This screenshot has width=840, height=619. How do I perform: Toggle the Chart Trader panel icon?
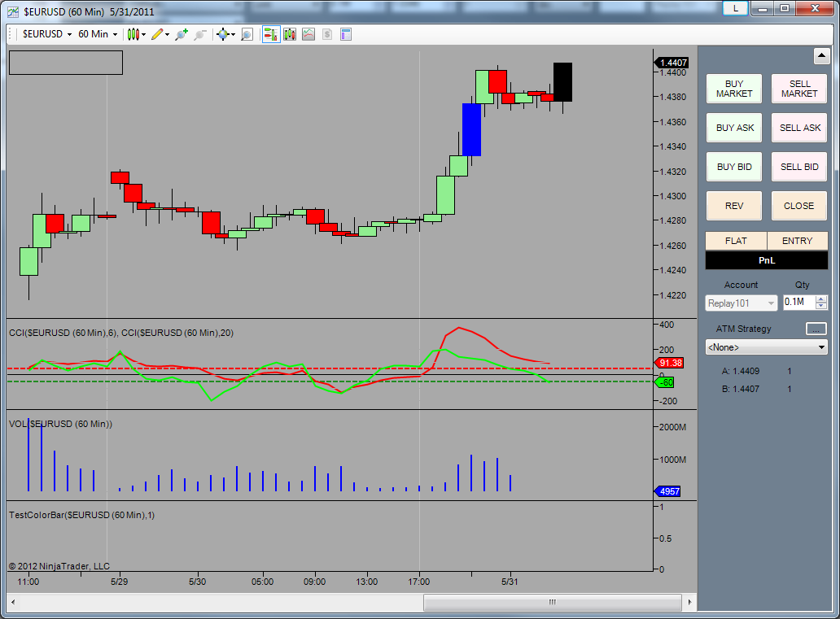[x=271, y=34]
